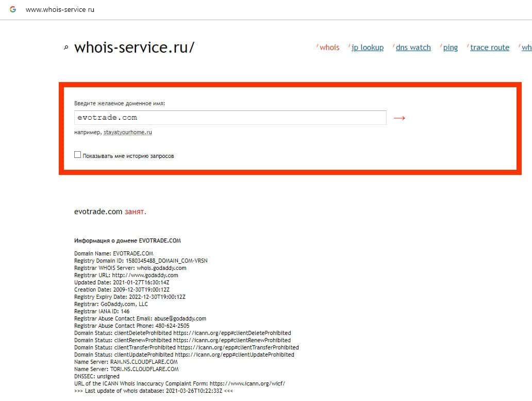Click the 'evotrade.com занят.' result heading
The height and width of the screenshot is (401, 532).
(x=110, y=212)
